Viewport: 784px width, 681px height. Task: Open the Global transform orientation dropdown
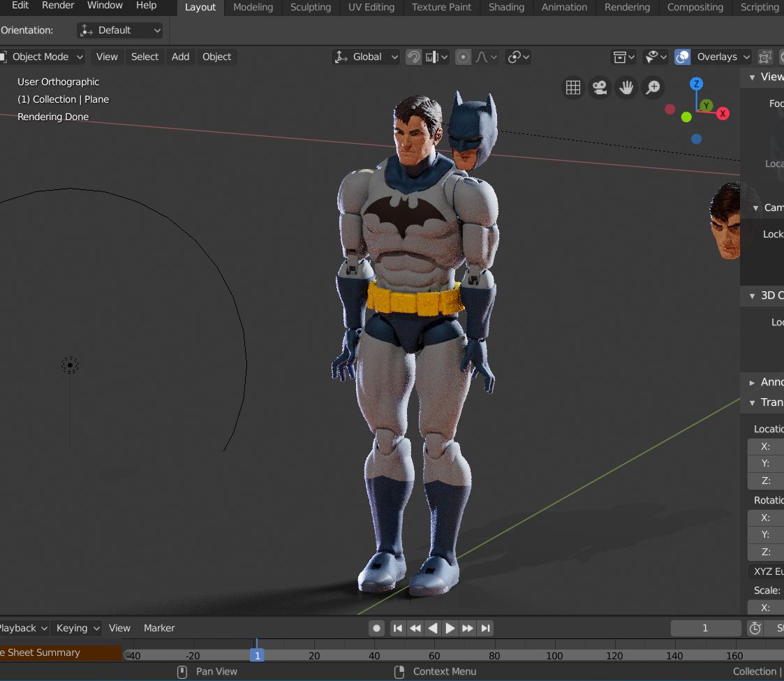[x=366, y=57]
